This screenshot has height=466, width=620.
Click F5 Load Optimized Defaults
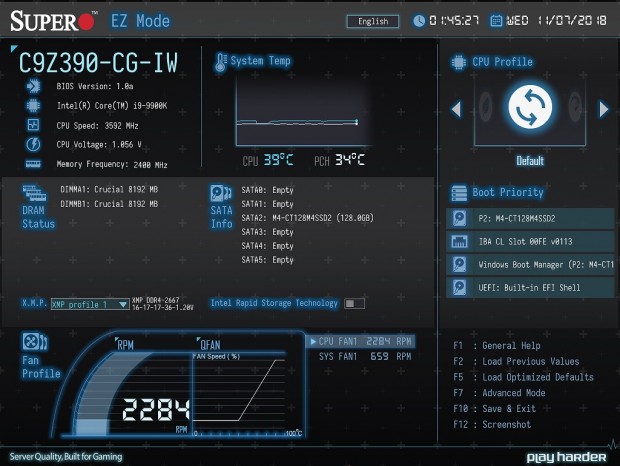pos(523,377)
